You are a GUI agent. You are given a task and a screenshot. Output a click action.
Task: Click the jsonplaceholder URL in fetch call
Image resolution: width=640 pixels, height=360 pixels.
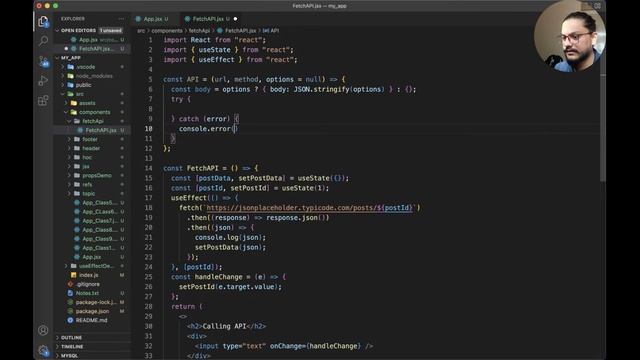click(309, 208)
